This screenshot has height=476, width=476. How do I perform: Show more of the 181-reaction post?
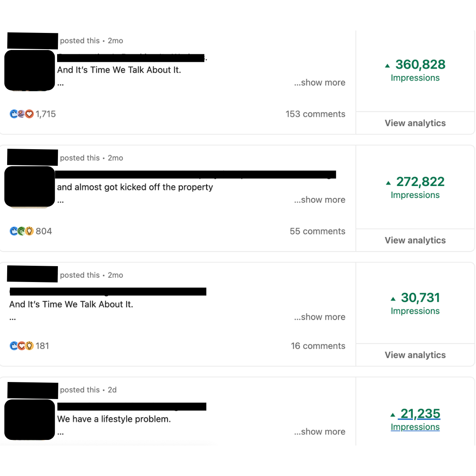click(320, 317)
